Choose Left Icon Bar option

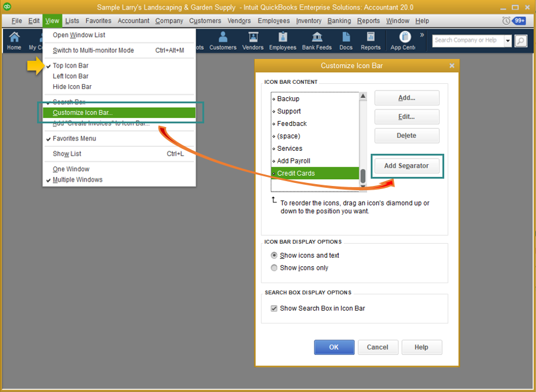(119, 76)
